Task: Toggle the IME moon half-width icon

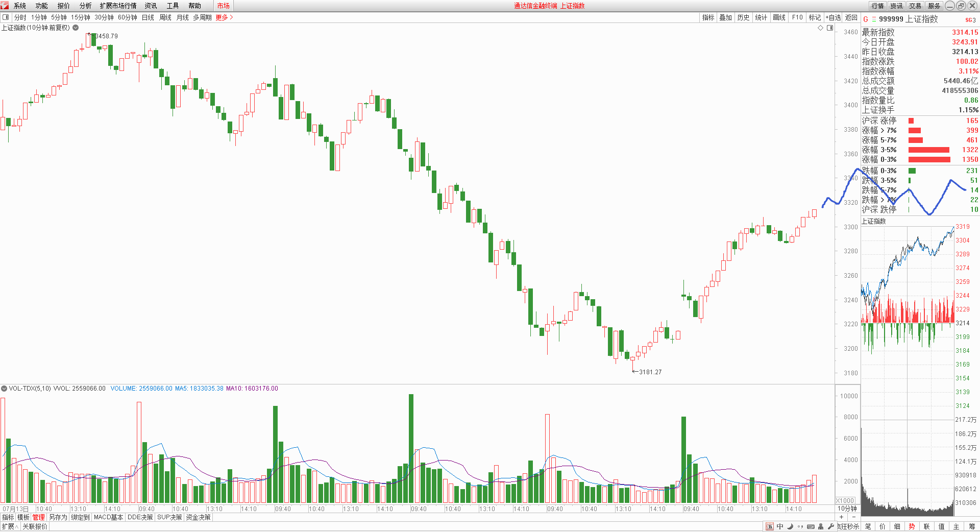Action: (790, 526)
